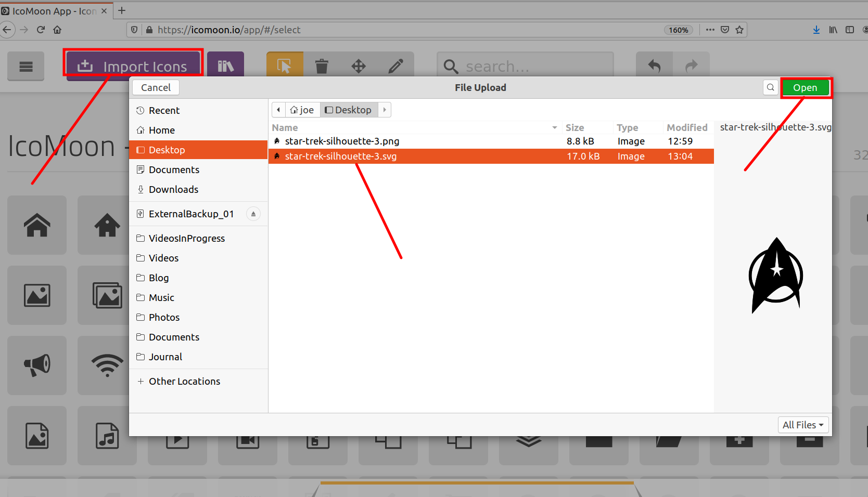
Task: Sort files by the Name column
Action: coord(415,127)
